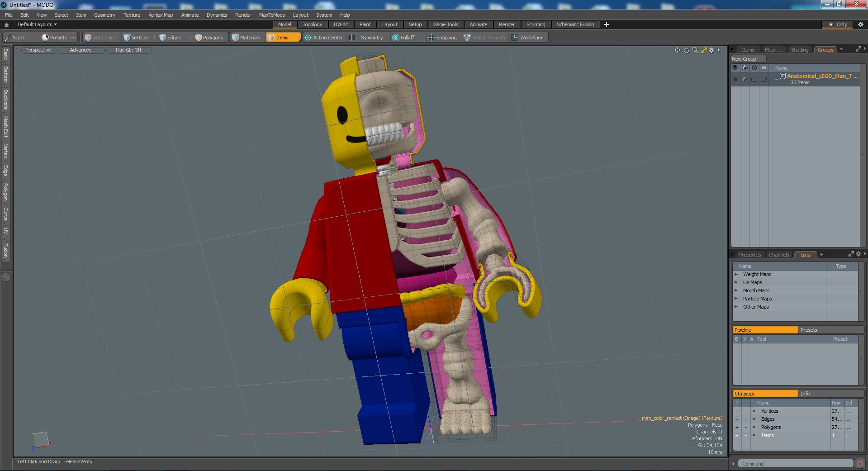Open the MaxToModo menu

[272, 15]
